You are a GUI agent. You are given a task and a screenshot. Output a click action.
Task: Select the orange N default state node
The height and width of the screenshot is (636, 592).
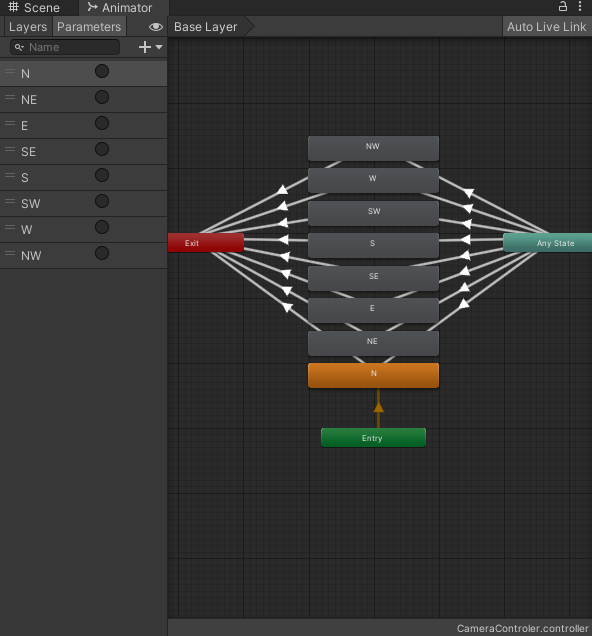tap(373, 375)
